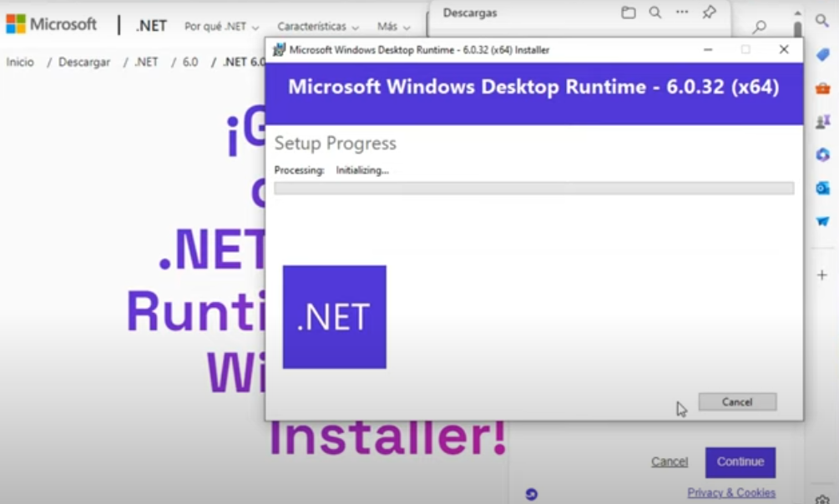
Task: Expand the Características menu
Action: [x=318, y=26]
